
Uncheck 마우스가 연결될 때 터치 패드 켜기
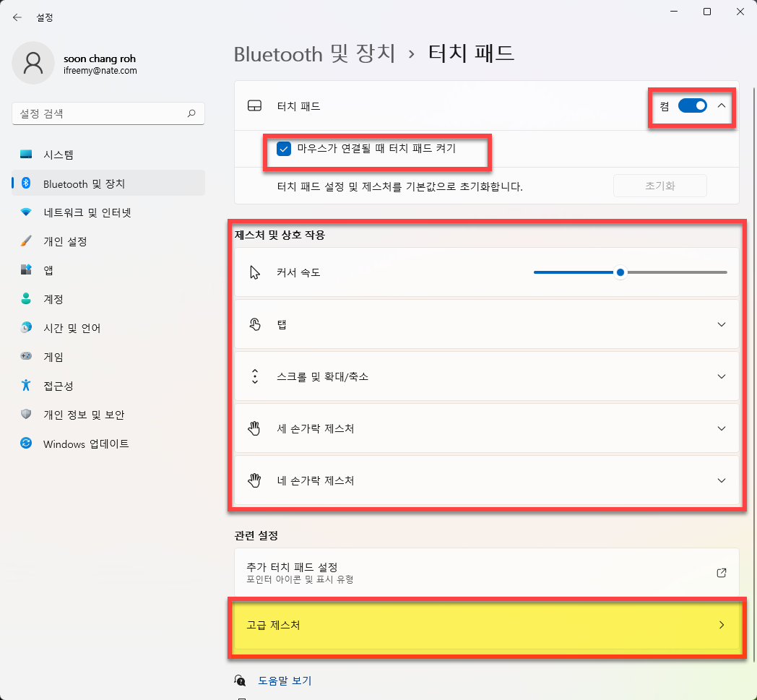tap(282, 150)
